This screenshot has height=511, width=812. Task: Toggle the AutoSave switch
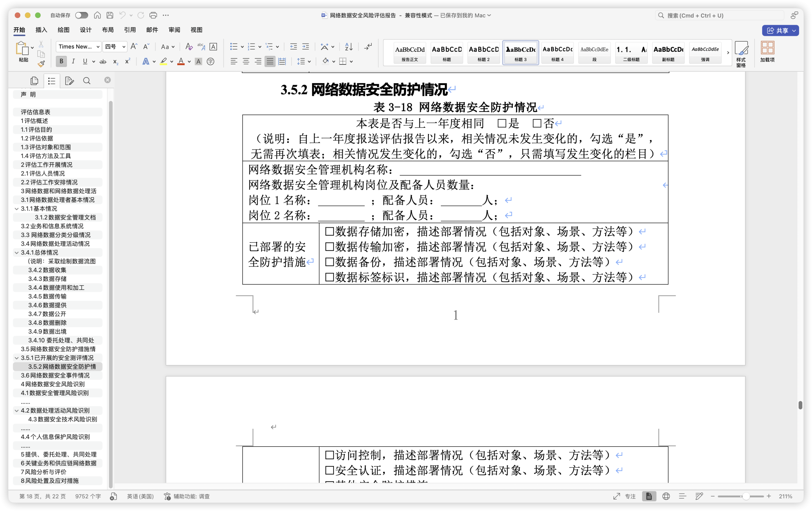[x=81, y=15]
